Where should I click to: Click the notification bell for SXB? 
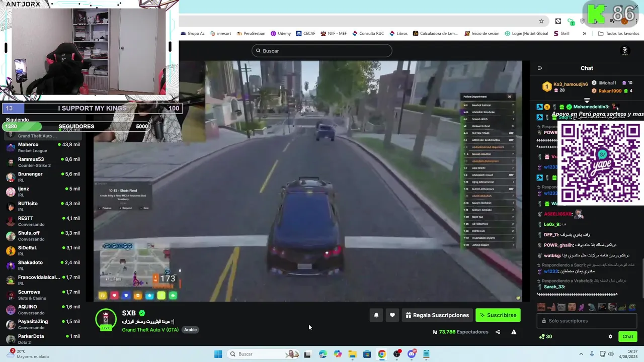[376, 315]
